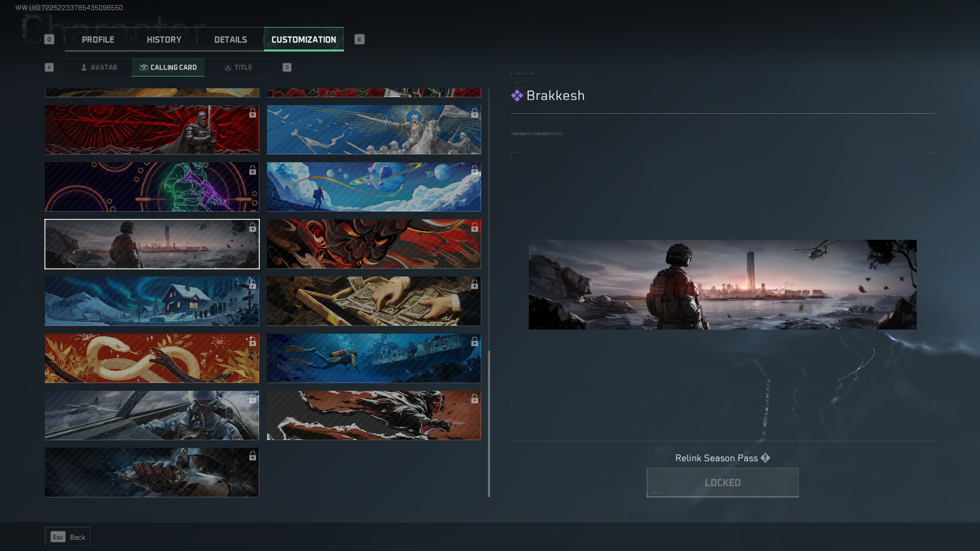Image resolution: width=980 pixels, height=551 pixels.
Task: Click lock icon on demon mask card
Action: (x=475, y=228)
